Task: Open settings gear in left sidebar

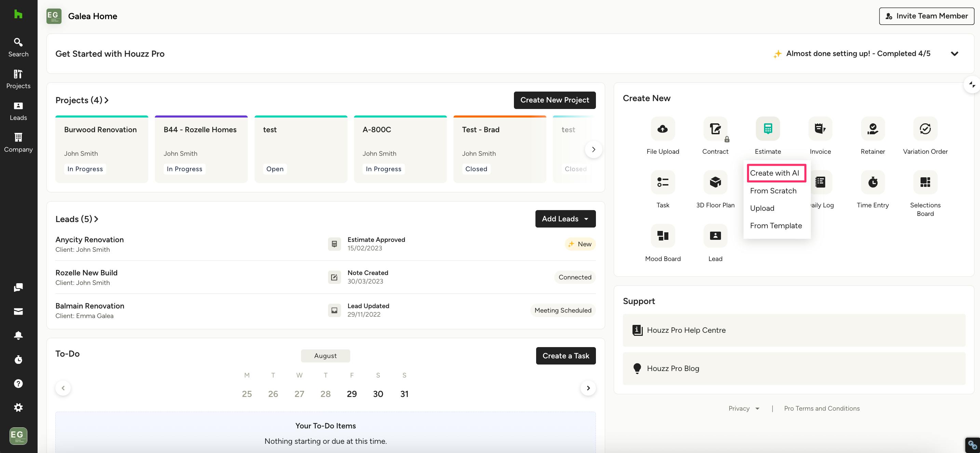Action: 18,407
